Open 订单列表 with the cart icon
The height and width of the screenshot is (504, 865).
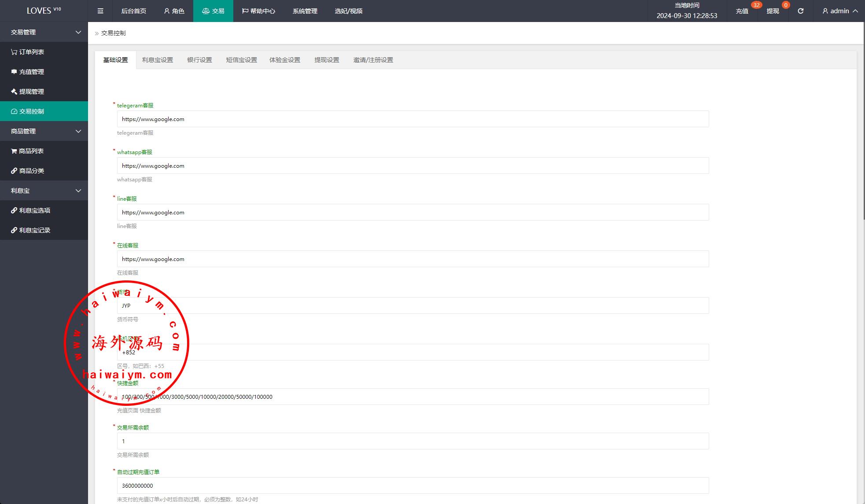point(31,52)
